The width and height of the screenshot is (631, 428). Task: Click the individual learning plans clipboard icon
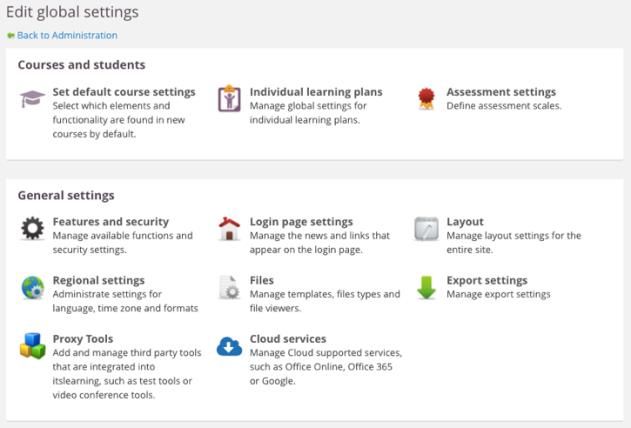coord(229,99)
